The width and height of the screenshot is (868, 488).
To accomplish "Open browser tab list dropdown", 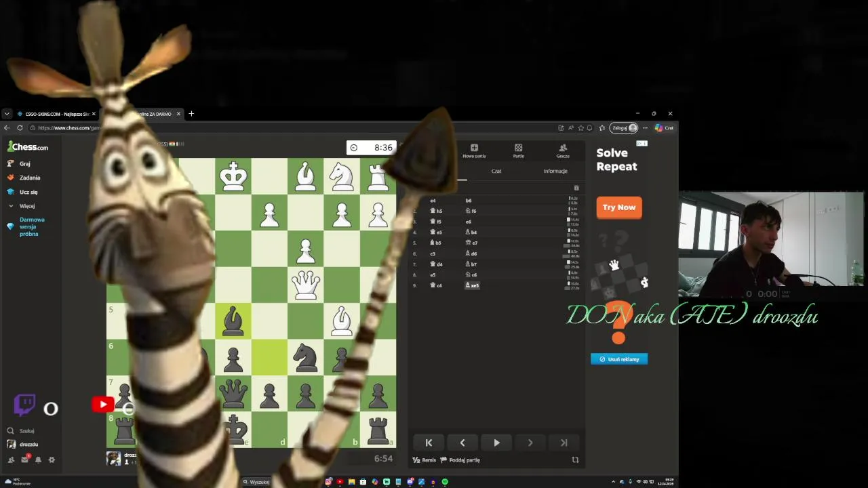I will [7, 114].
